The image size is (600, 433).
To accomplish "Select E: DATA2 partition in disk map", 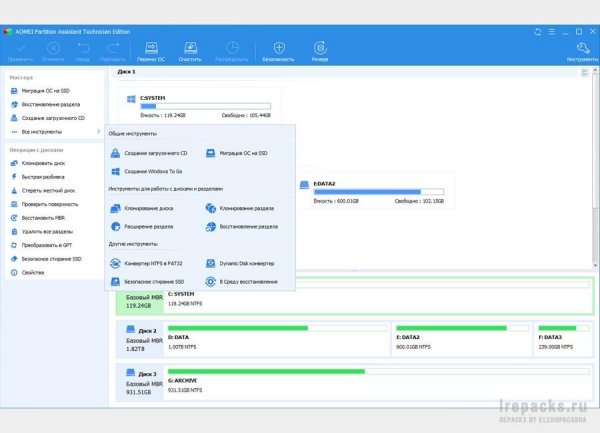I will click(x=462, y=340).
